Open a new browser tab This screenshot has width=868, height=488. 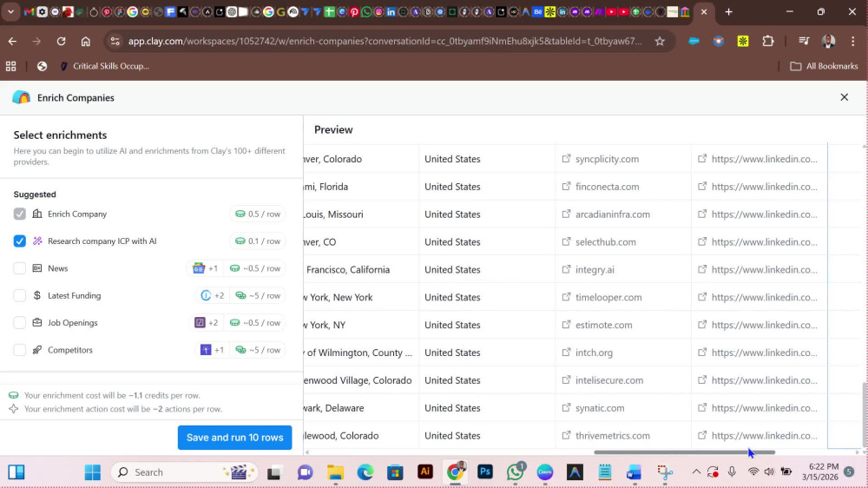tap(728, 11)
